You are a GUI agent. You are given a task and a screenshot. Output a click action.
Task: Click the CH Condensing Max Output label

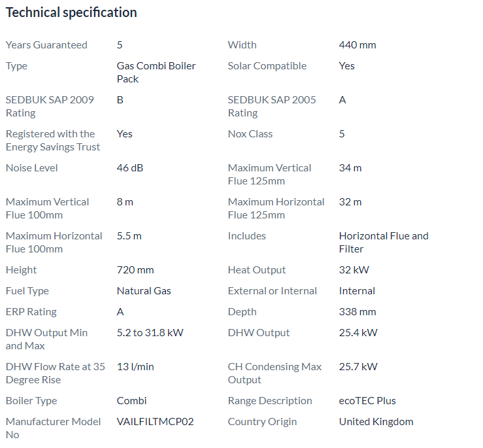coord(274,373)
